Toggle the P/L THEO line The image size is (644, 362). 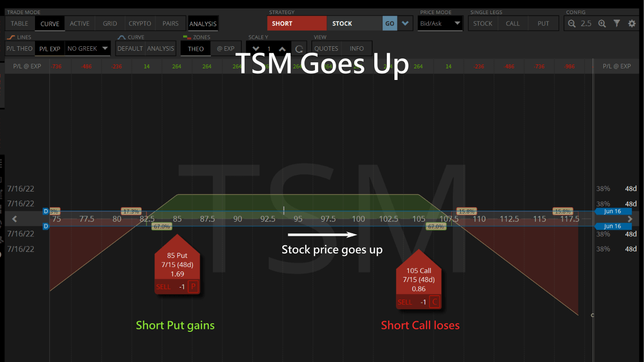[20, 49]
